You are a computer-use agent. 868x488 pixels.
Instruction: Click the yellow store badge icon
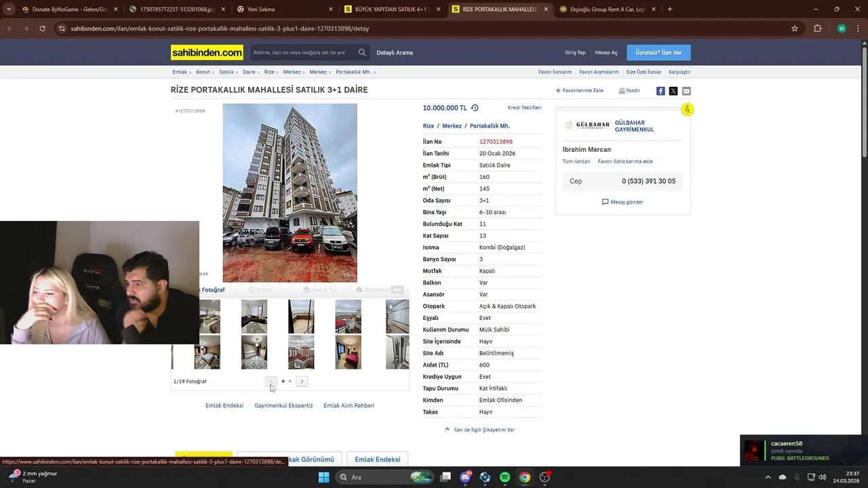coord(688,109)
